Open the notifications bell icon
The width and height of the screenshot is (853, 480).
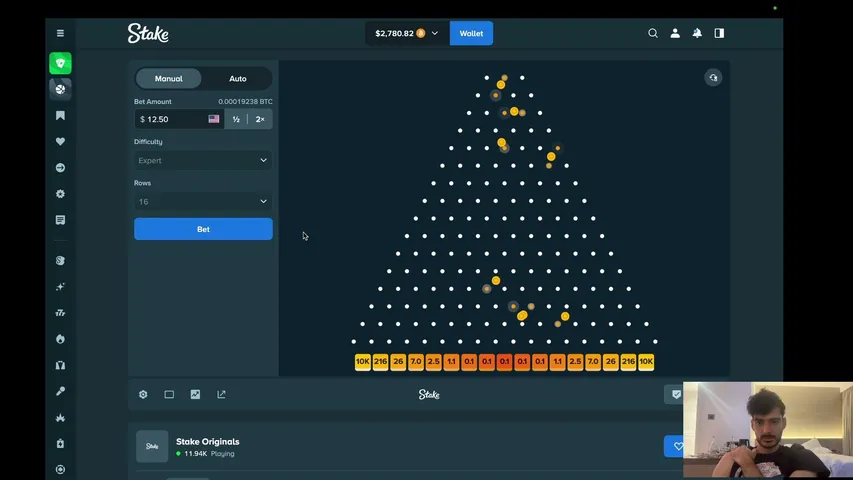(x=697, y=33)
